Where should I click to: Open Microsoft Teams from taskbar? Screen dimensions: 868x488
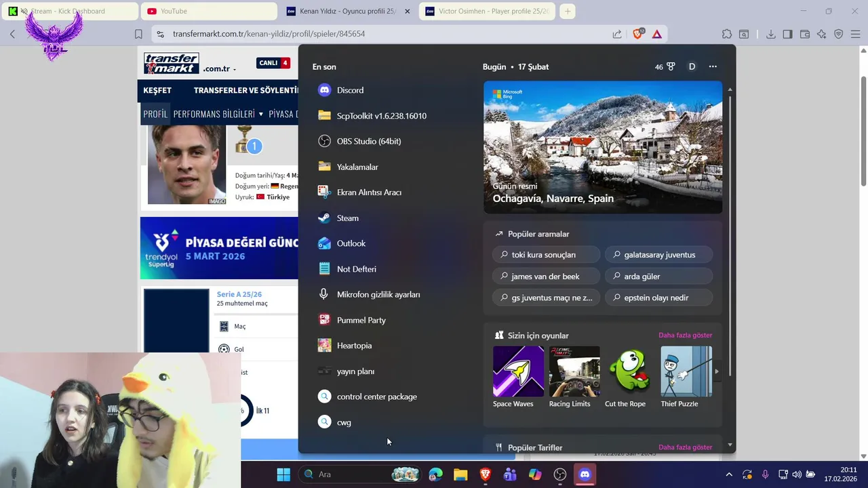tap(510, 474)
